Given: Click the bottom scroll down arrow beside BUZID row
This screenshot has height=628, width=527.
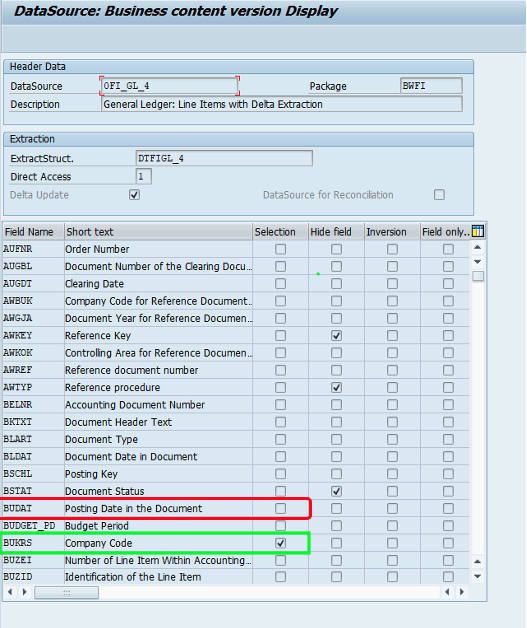Looking at the screenshot, I should click(477, 576).
